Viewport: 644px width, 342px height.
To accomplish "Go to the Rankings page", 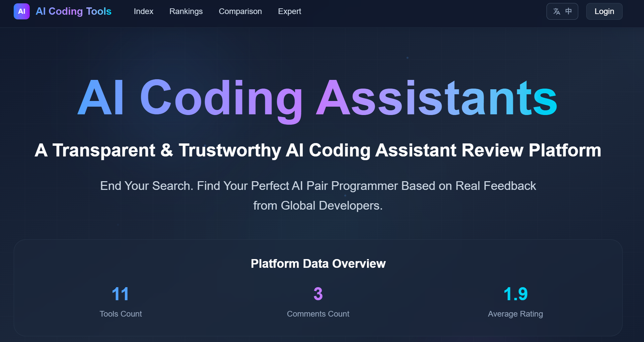I will click(186, 11).
